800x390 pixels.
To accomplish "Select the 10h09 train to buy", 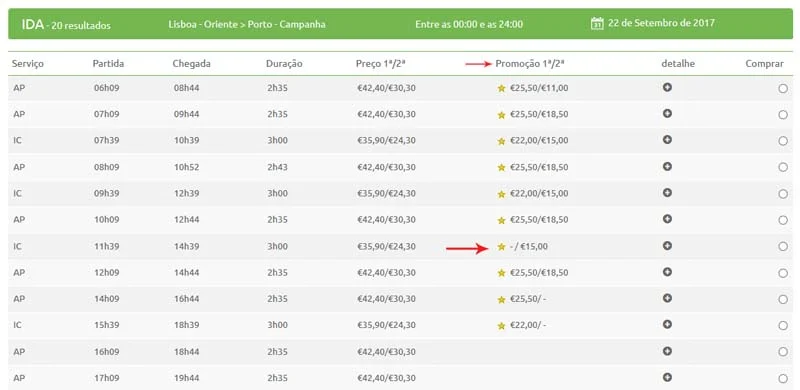I will coord(783,220).
